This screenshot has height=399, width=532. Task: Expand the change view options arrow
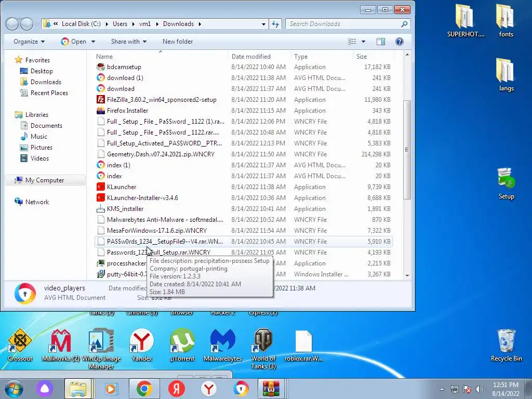(363, 42)
